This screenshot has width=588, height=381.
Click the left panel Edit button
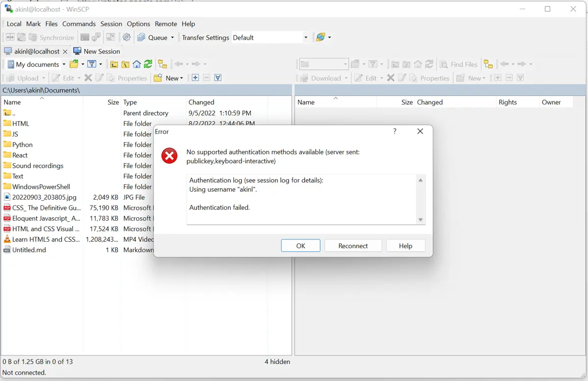[x=63, y=78]
